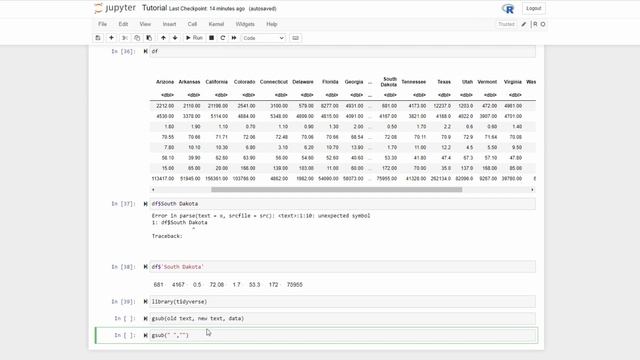Click the pencil edit mode icon

click(524, 24)
